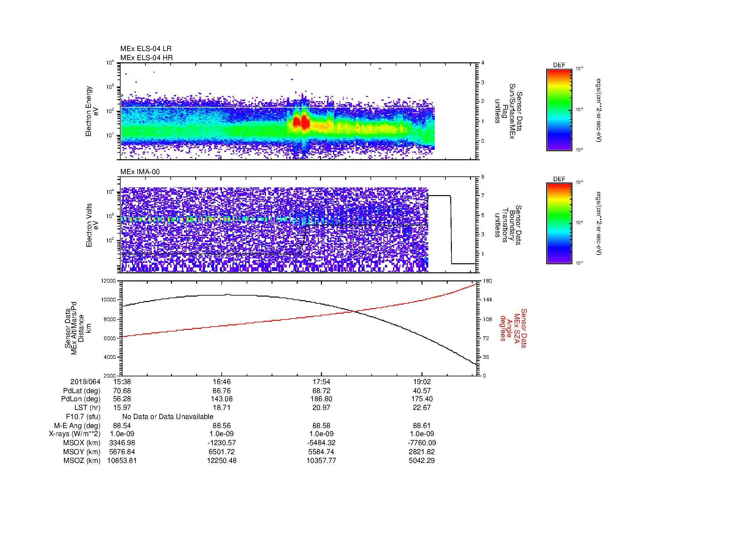Click the PdLon value 186.80
Image resolution: width=756 pixels, height=534 pixels.
322,399
